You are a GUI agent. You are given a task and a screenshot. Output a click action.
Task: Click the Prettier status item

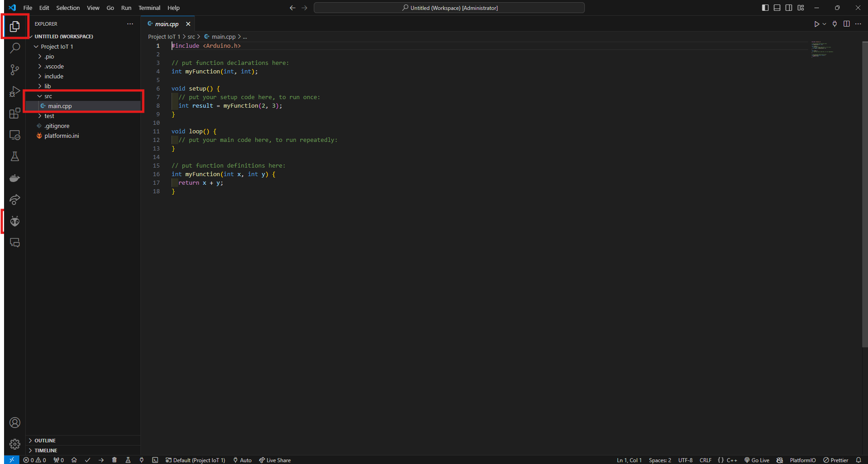(x=836, y=460)
